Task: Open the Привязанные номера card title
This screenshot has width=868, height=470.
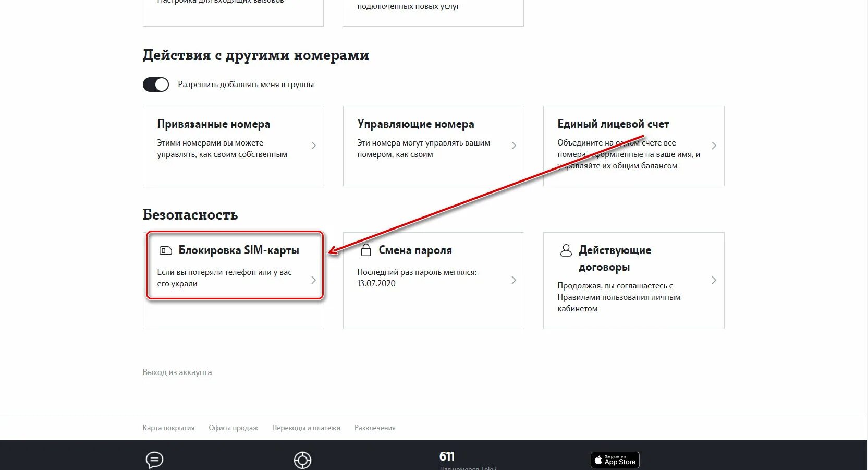Action: pos(214,124)
